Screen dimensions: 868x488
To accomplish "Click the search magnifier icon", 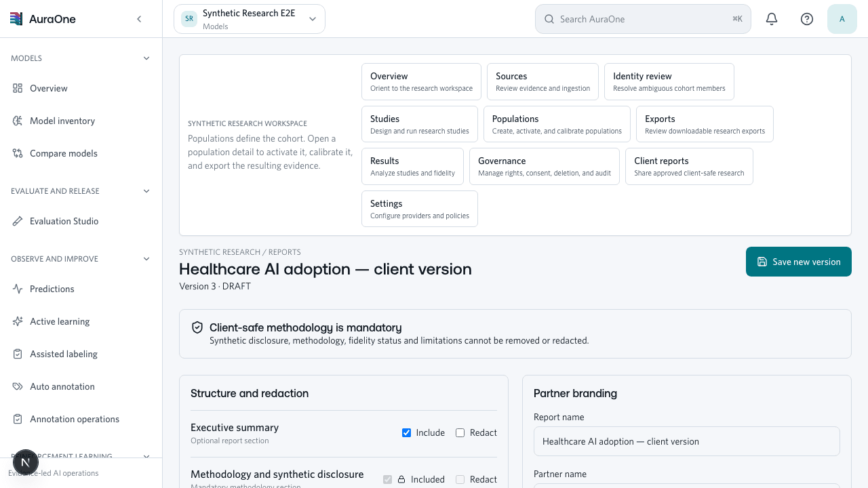I will (549, 19).
